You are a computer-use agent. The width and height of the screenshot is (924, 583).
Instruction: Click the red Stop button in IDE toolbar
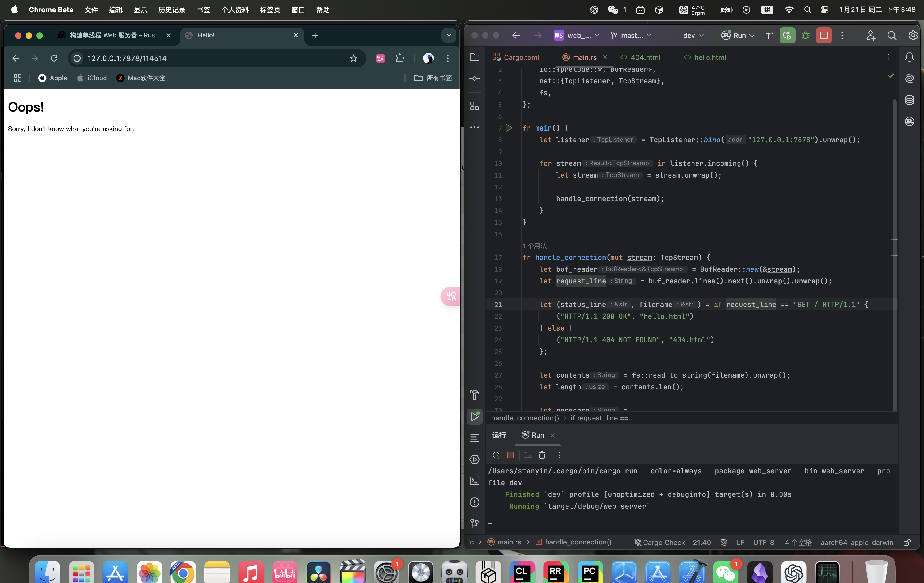tap(823, 35)
